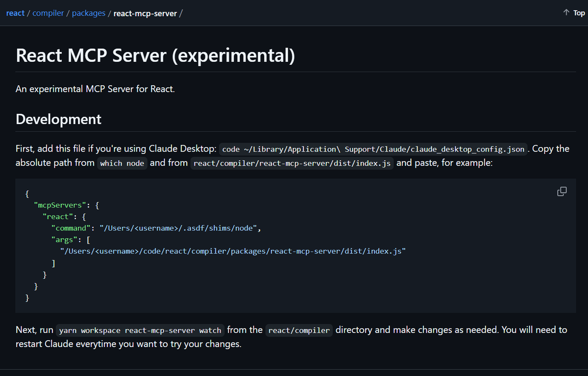Viewport: 588px width, 376px height.
Task: Click the copy code block icon
Action: point(562,191)
